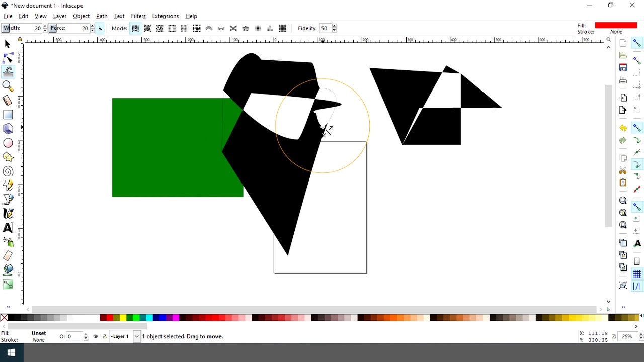644x362 pixels.
Task: Open the Filters menu
Action: [138, 16]
